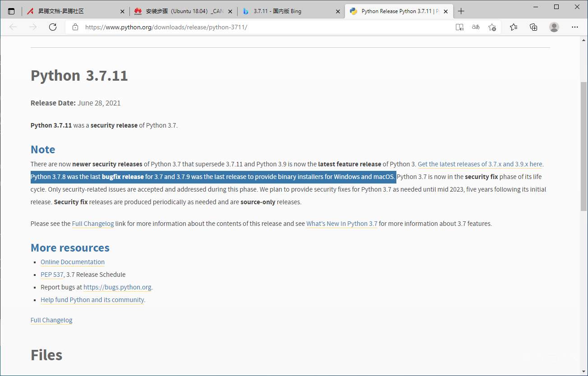Open the Online Documentation link
The width and height of the screenshot is (588, 376).
click(x=73, y=262)
